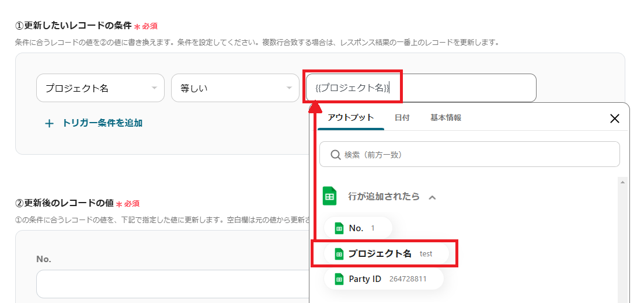Click the Google Sheets icon beside 行が追加されたら
The width and height of the screenshot is (644, 303).
pyautogui.click(x=330, y=196)
